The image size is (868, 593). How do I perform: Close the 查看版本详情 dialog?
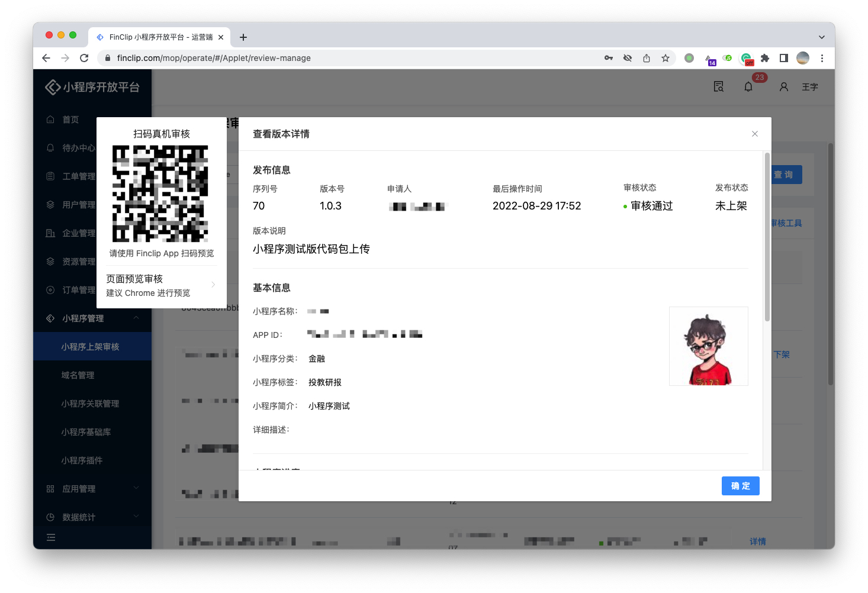pyautogui.click(x=755, y=134)
